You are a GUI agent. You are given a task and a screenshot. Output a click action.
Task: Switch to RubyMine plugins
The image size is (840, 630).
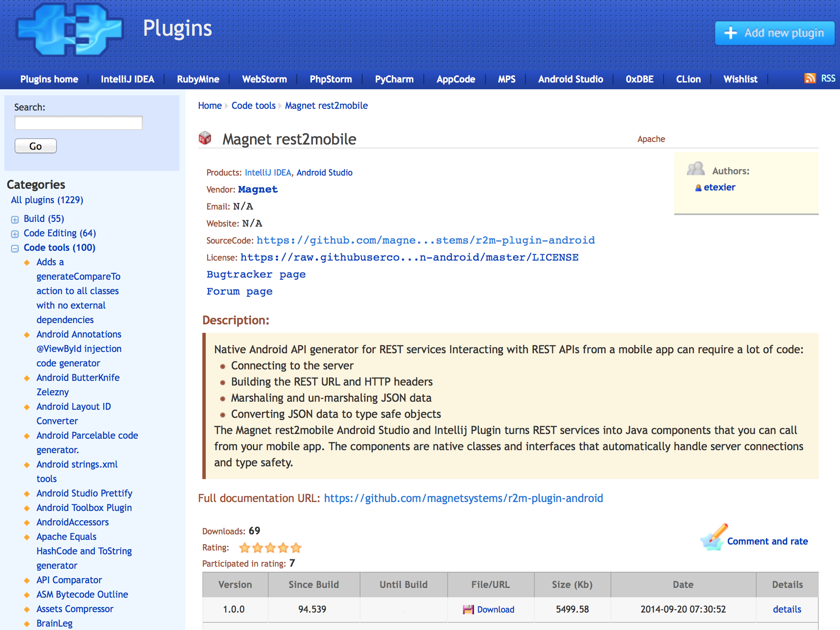[198, 79]
